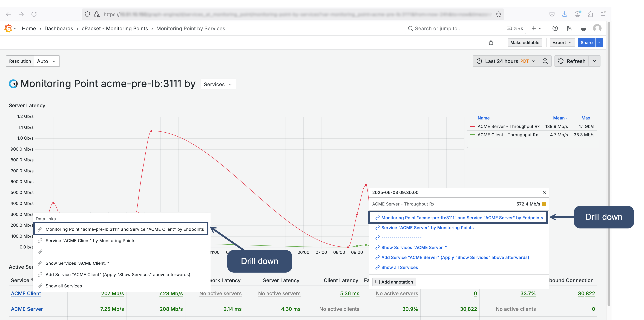
Task: Click the lock icon in the address bar
Action: (97, 14)
